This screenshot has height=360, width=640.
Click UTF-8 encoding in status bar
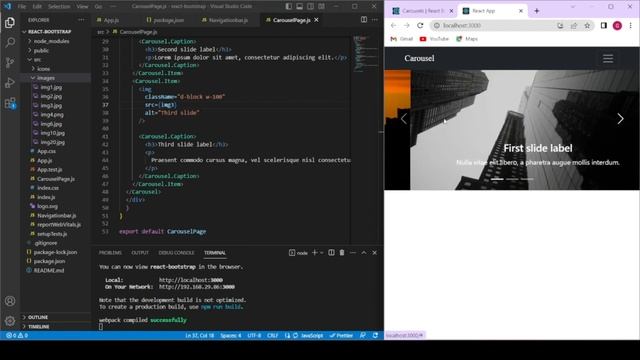click(x=254, y=336)
